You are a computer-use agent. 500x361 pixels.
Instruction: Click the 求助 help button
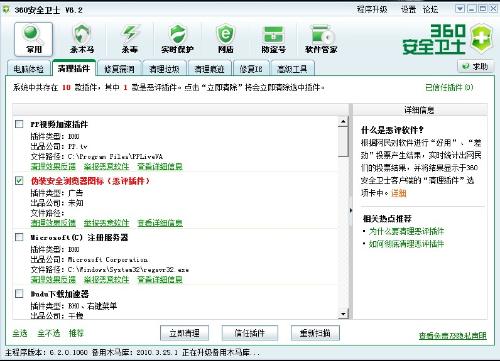[x=475, y=66]
